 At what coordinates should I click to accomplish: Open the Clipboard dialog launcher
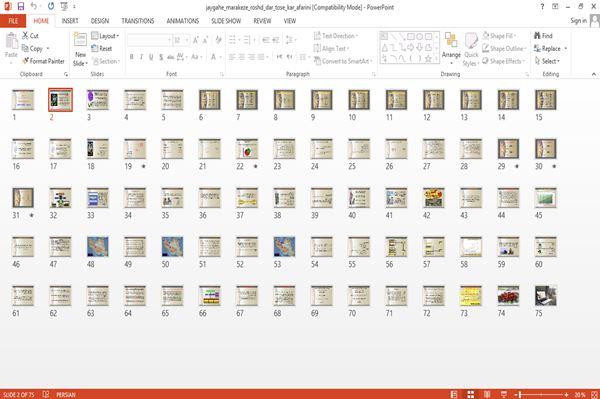click(x=66, y=74)
